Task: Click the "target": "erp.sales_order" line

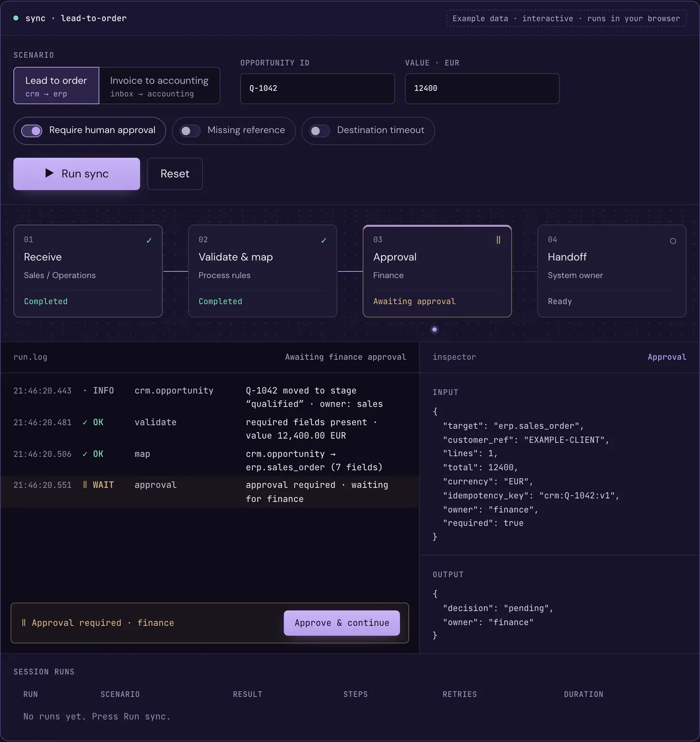Action: (x=513, y=426)
